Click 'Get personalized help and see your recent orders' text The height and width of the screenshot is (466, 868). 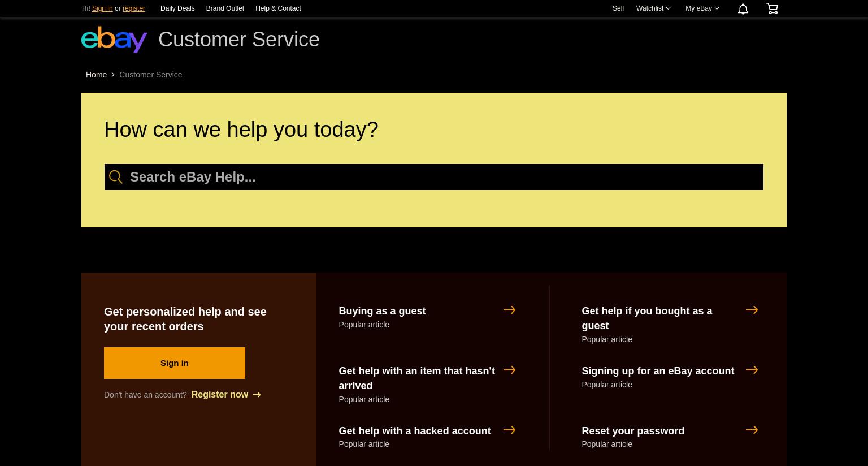tap(185, 319)
